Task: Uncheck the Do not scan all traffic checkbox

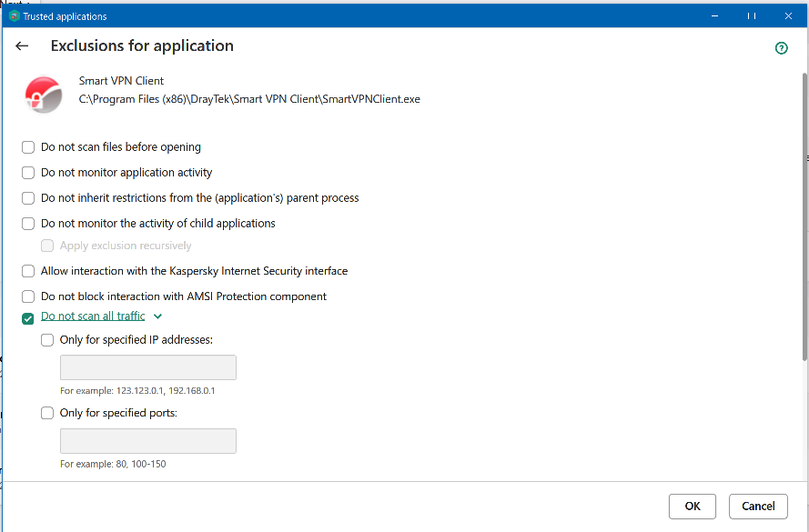Action: pyautogui.click(x=28, y=318)
